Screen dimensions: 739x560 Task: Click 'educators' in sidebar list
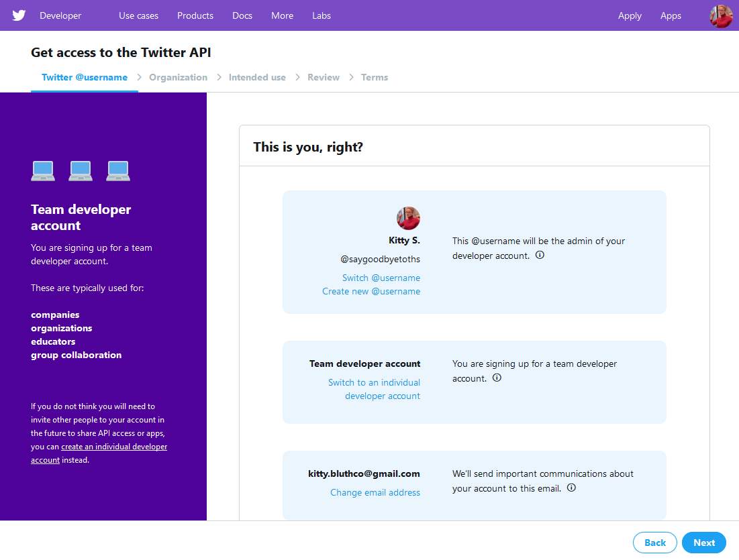pyautogui.click(x=53, y=341)
